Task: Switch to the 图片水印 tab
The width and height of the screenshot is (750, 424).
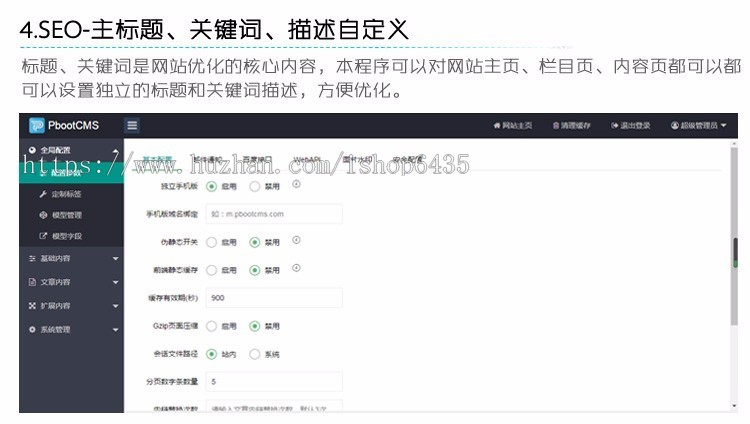Action: (x=357, y=159)
